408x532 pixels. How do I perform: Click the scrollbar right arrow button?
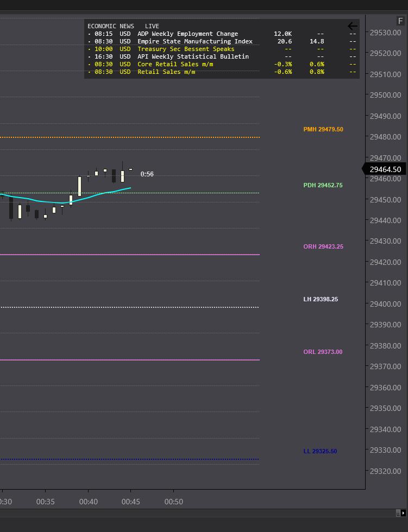(x=403, y=513)
